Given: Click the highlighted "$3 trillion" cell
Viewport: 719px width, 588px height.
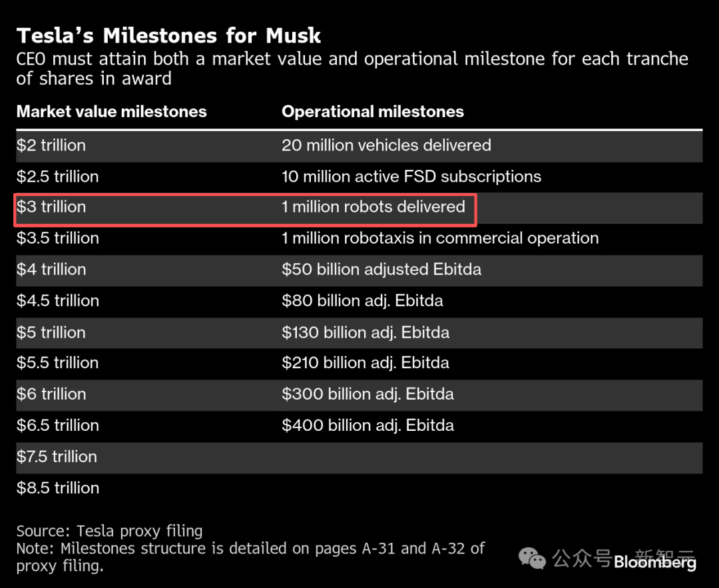Looking at the screenshot, I should tap(51, 207).
